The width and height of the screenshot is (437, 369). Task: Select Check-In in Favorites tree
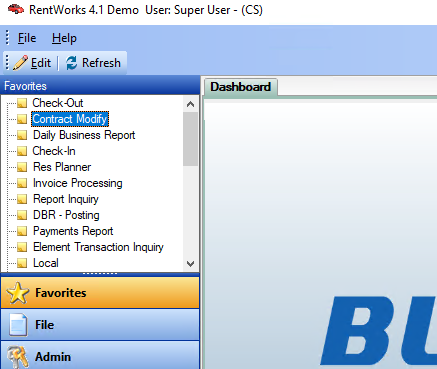[x=54, y=151]
